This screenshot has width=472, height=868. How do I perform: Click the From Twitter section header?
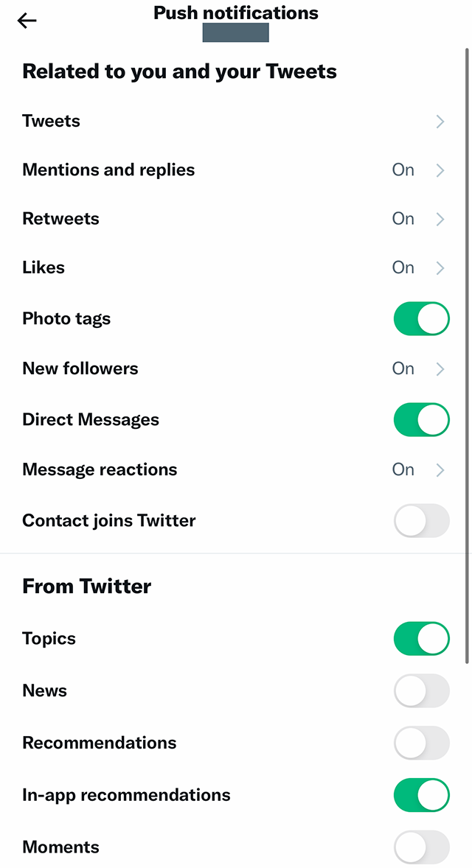pyautogui.click(x=86, y=586)
